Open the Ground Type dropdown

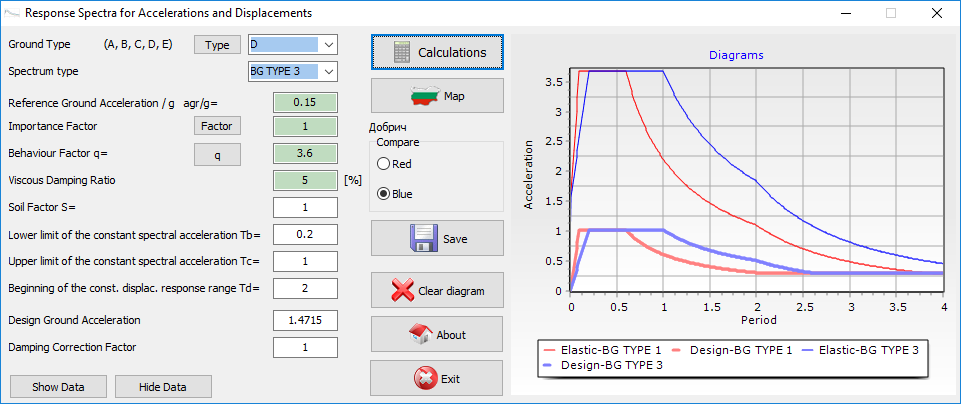point(329,45)
